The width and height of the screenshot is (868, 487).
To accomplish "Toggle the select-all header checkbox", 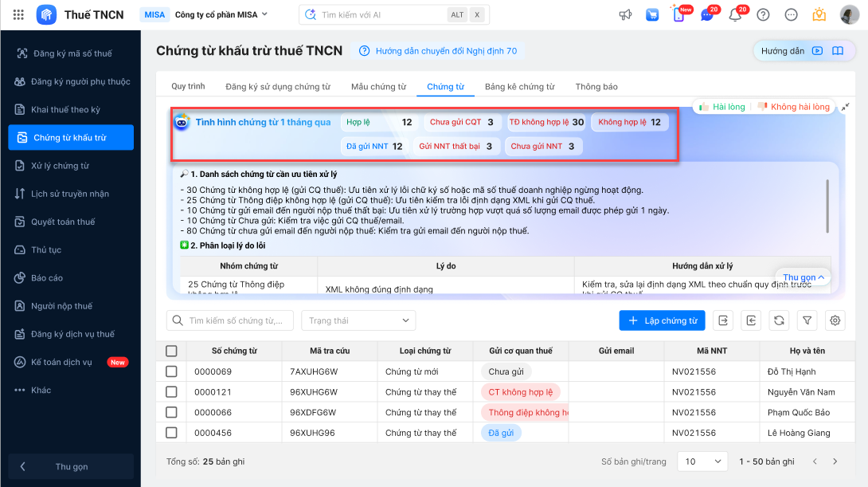I will tap(171, 351).
